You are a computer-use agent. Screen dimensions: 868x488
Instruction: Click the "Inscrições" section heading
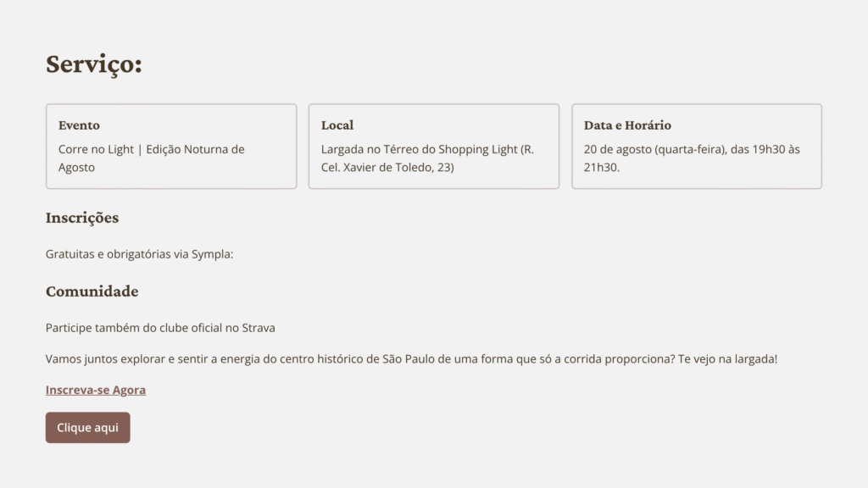[82, 218]
